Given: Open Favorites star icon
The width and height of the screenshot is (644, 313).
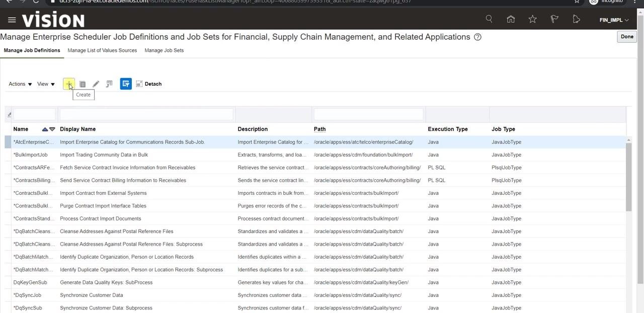Looking at the screenshot, I should coord(532,19).
